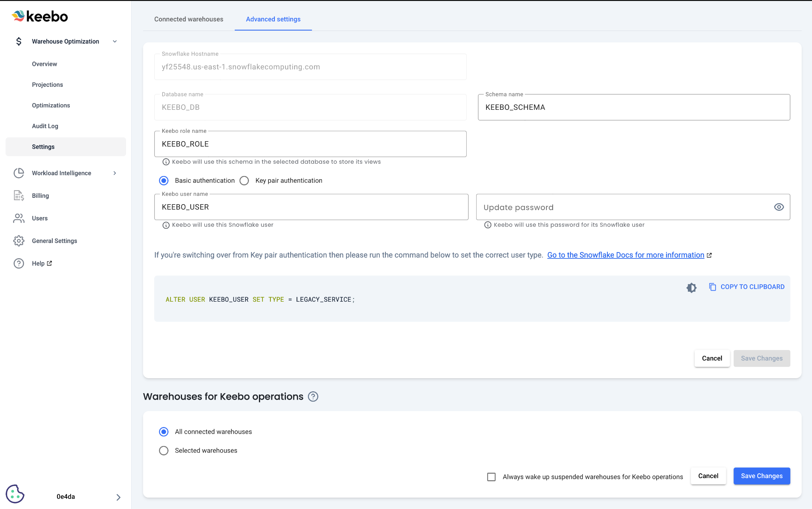Choose Selected warehouses radio button

[164, 450]
